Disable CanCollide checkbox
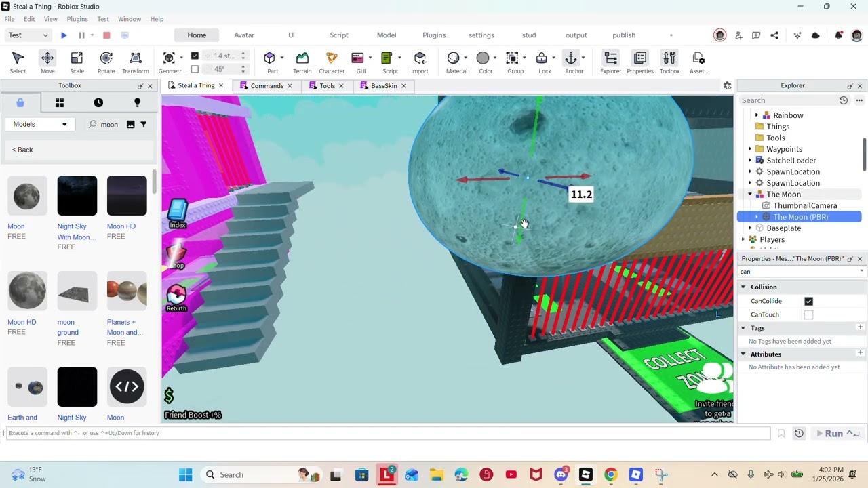 click(x=808, y=301)
